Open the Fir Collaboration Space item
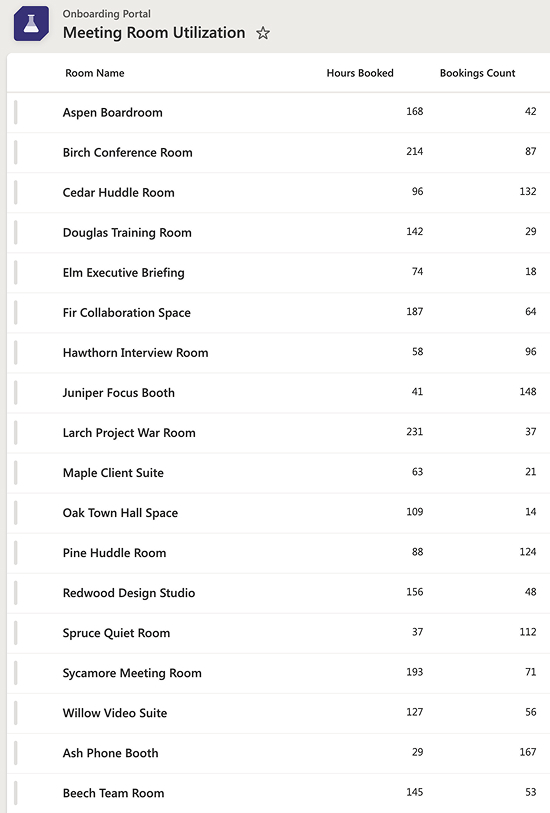550x813 pixels. 126,313
